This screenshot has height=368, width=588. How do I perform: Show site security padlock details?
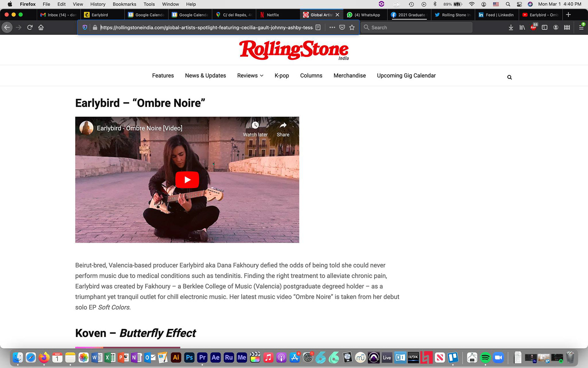(x=95, y=27)
